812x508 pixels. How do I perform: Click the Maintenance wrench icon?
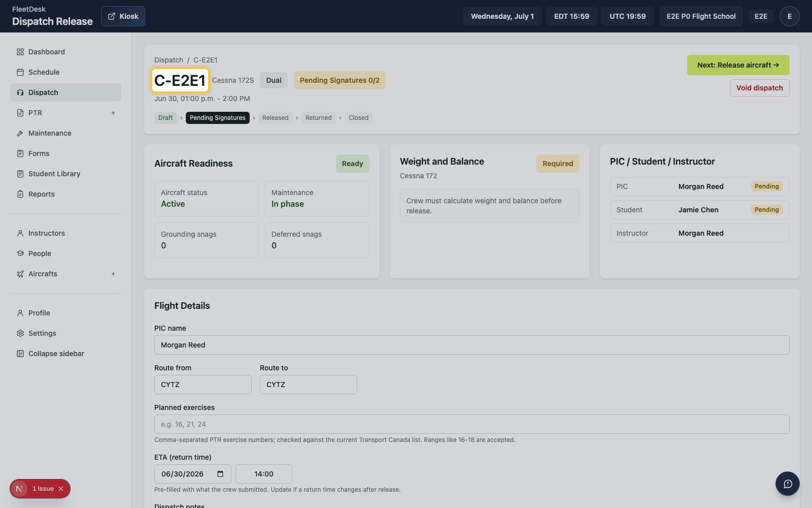(x=20, y=133)
